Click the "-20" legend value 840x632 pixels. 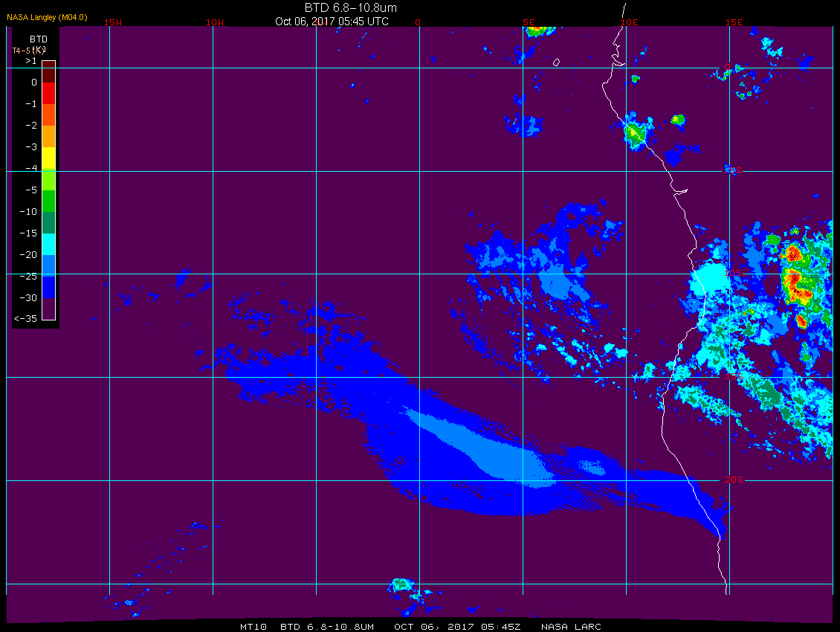coord(28,254)
